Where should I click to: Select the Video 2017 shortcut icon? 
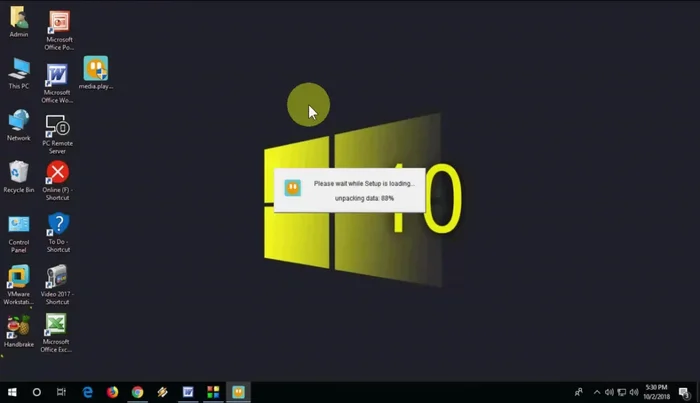pyautogui.click(x=57, y=285)
